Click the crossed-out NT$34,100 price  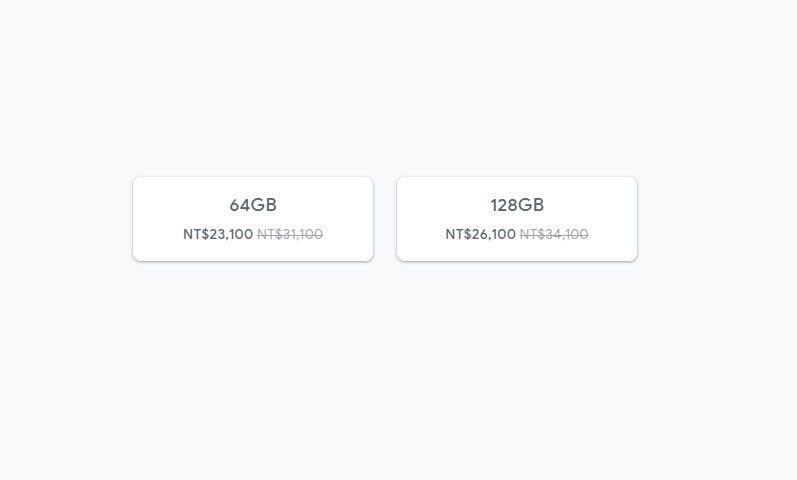point(554,234)
